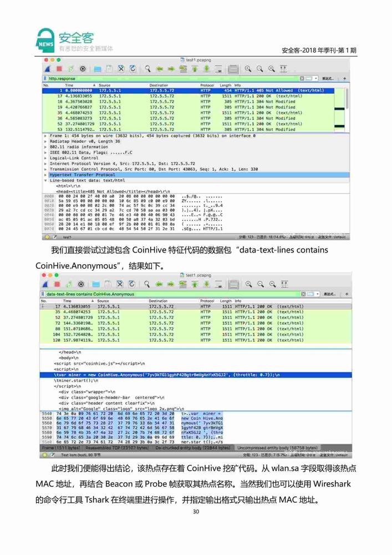Open capture options gear in upper Wireshark window
This screenshot has height=555, width=392.
(83, 69)
